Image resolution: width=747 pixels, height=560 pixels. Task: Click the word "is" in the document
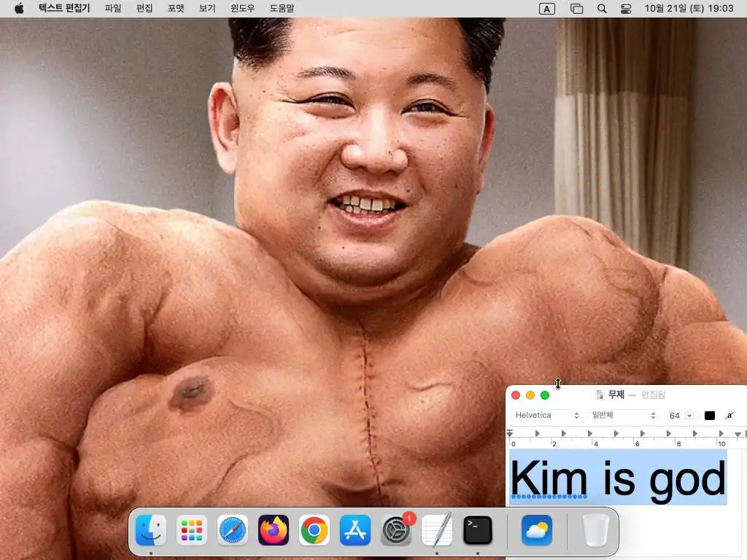click(x=619, y=478)
